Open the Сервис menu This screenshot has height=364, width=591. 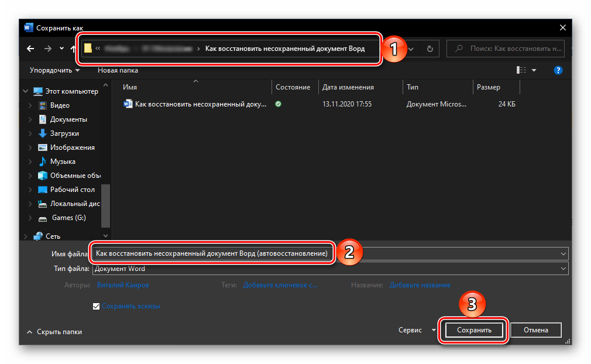(x=417, y=330)
